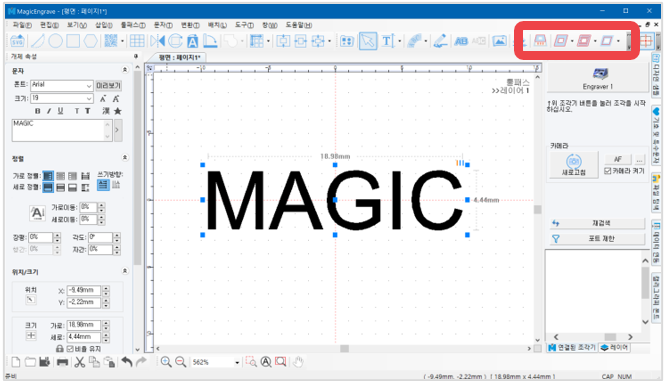Select horizontal writing direction under 쓰기방향
667x385 pixels.
click(103, 185)
